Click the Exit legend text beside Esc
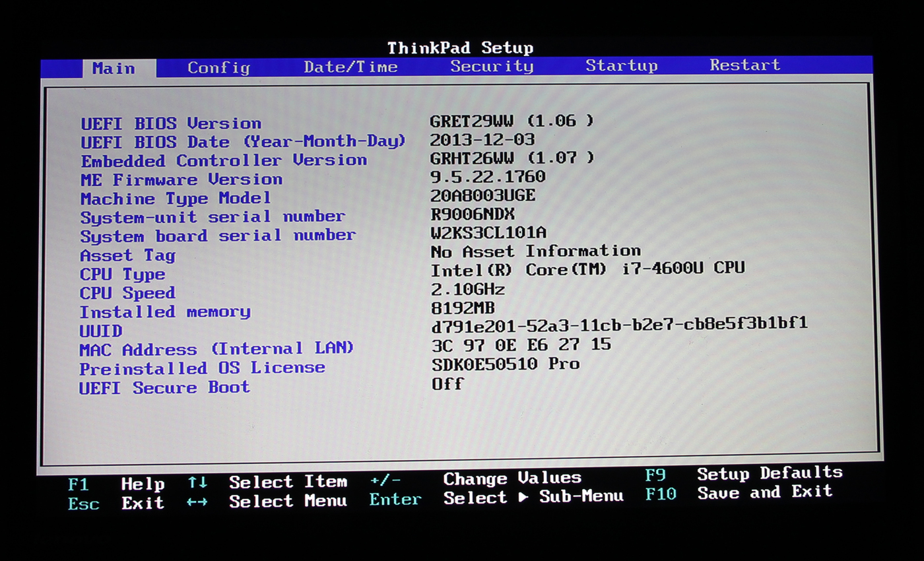The image size is (924, 561). click(143, 504)
